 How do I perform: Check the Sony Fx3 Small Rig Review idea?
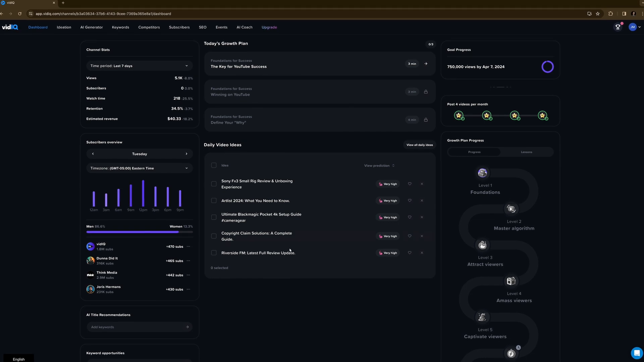(214, 184)
